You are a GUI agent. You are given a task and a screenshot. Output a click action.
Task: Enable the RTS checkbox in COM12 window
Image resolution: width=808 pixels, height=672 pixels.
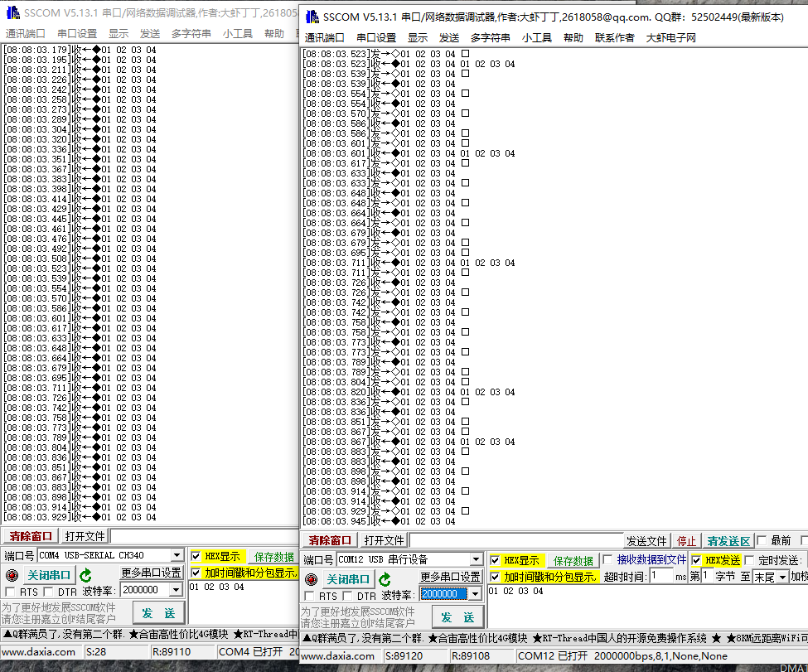coord(311,597)
